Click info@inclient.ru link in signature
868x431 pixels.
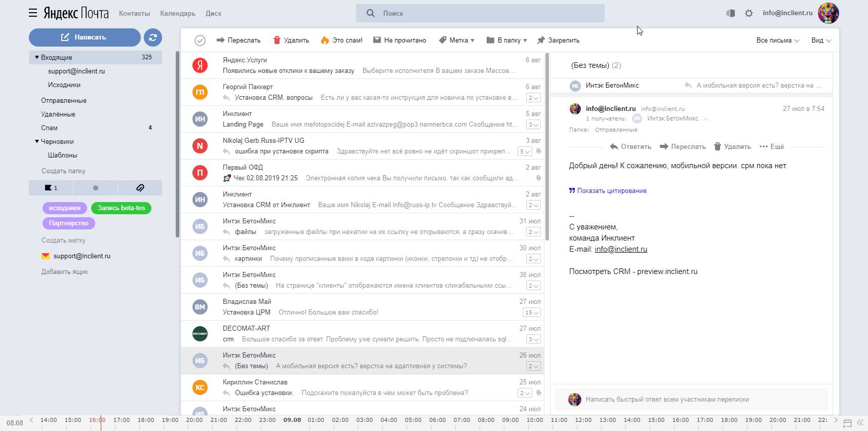[621, 249]
